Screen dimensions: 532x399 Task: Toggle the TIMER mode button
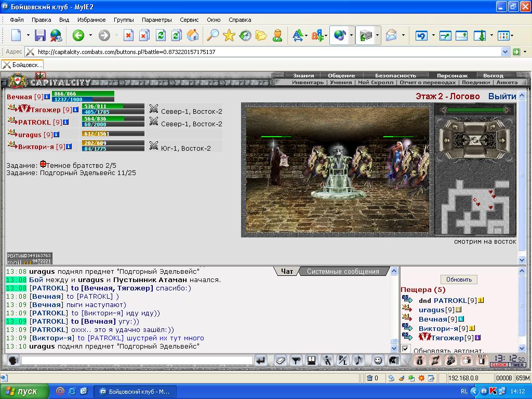[517, 365]
